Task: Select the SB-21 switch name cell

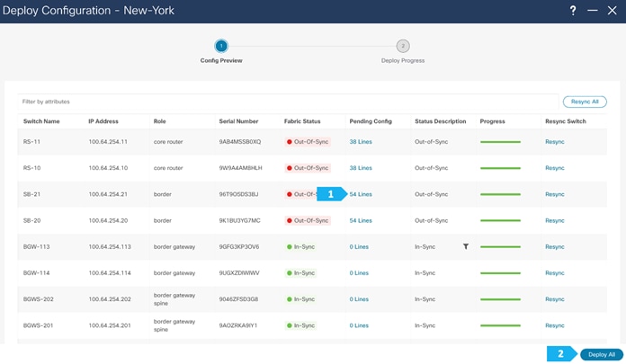Action: coord(31,194)
